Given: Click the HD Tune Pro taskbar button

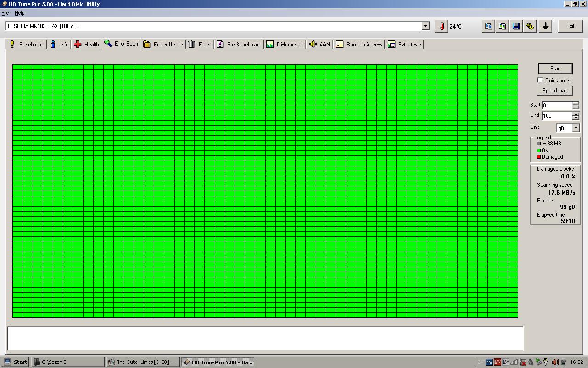Looking at the screenshot, I should pyautogui.click(x=218, y=362).
